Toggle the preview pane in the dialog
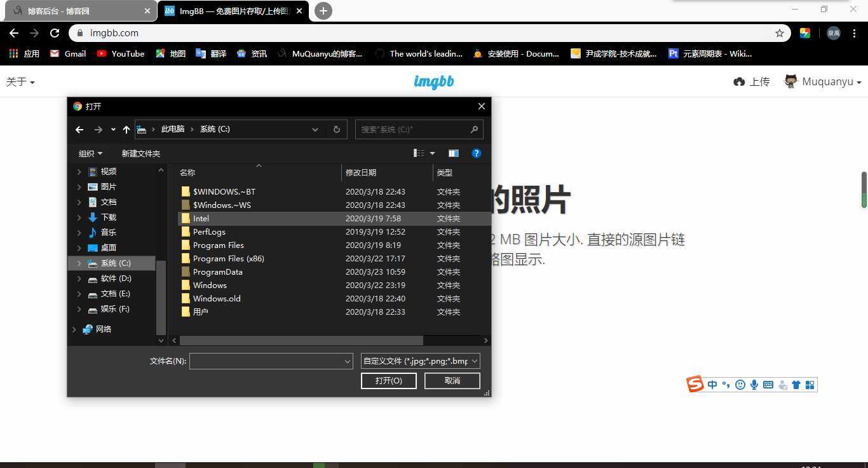 (x=453, y=153)
